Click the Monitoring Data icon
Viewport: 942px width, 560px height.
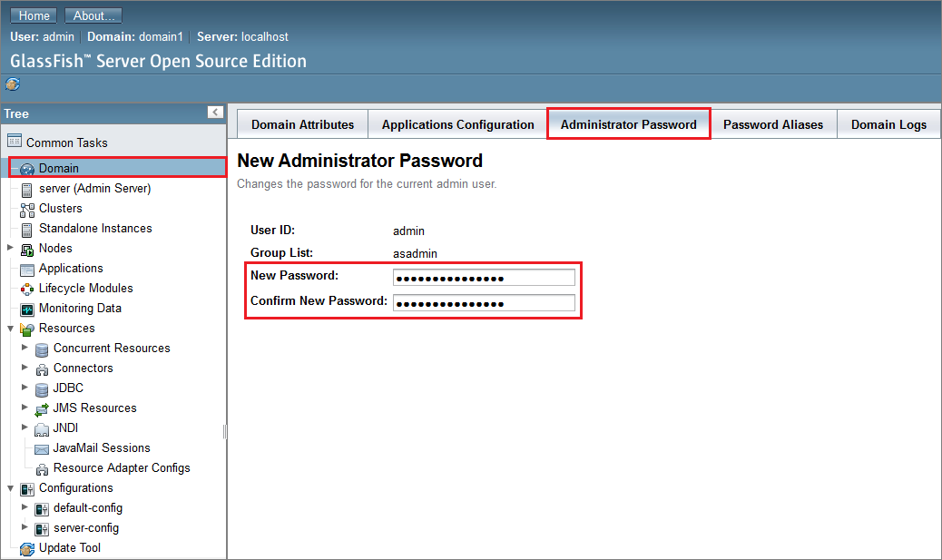click(x=27, y=309)
